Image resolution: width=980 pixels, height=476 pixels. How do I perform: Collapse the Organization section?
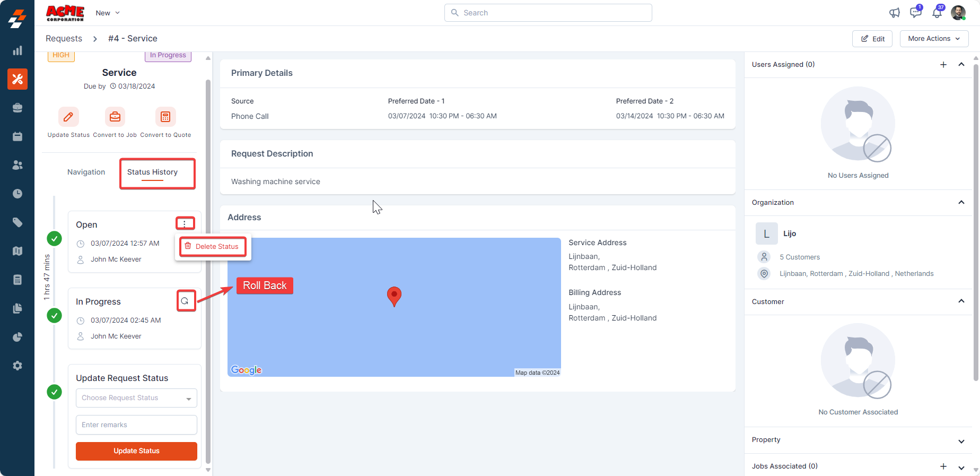tap(961, 202)
